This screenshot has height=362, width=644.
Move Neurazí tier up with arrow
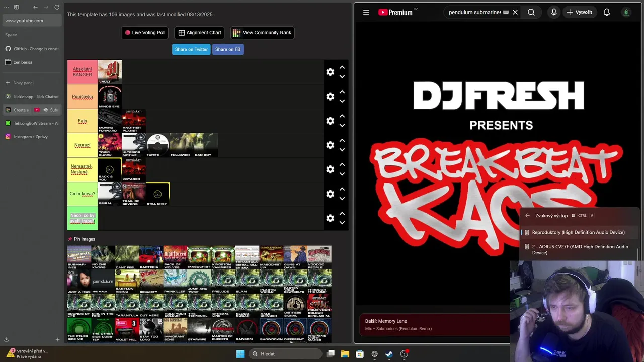342,140
